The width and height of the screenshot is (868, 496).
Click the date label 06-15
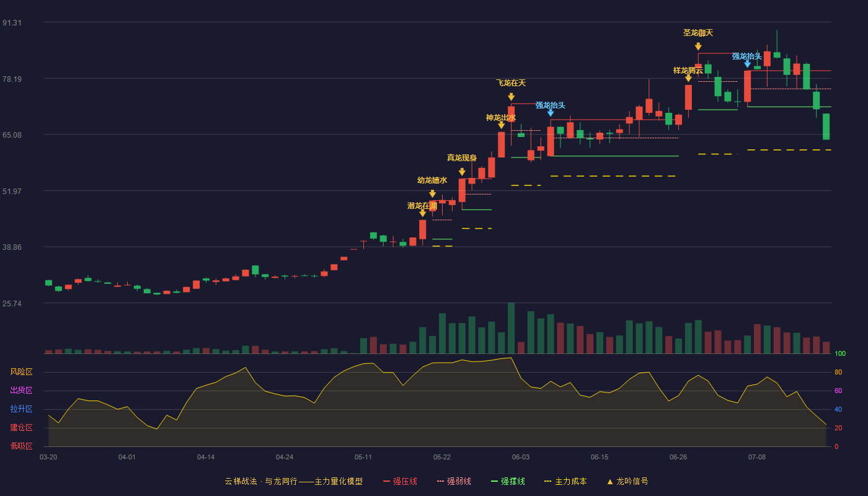(x=600, y=457)
